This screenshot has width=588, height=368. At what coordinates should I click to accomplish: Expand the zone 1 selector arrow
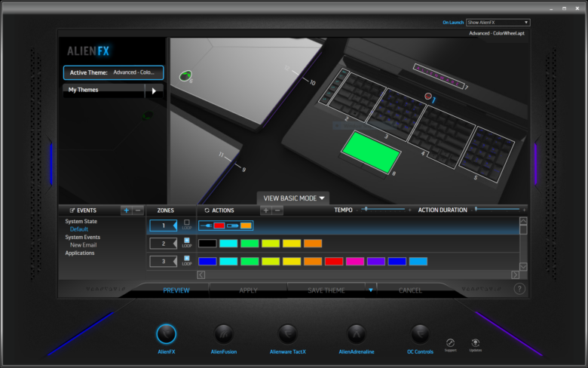[x=174, y=225]
